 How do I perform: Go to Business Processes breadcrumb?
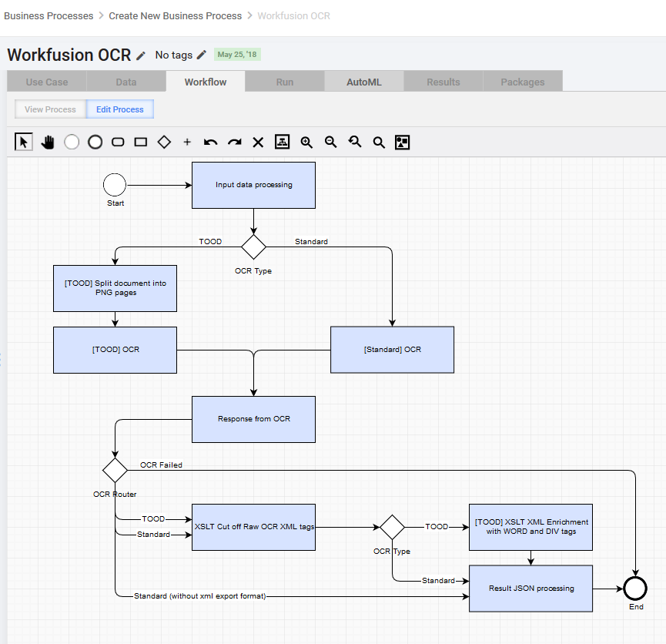click(x=49, y=15)
